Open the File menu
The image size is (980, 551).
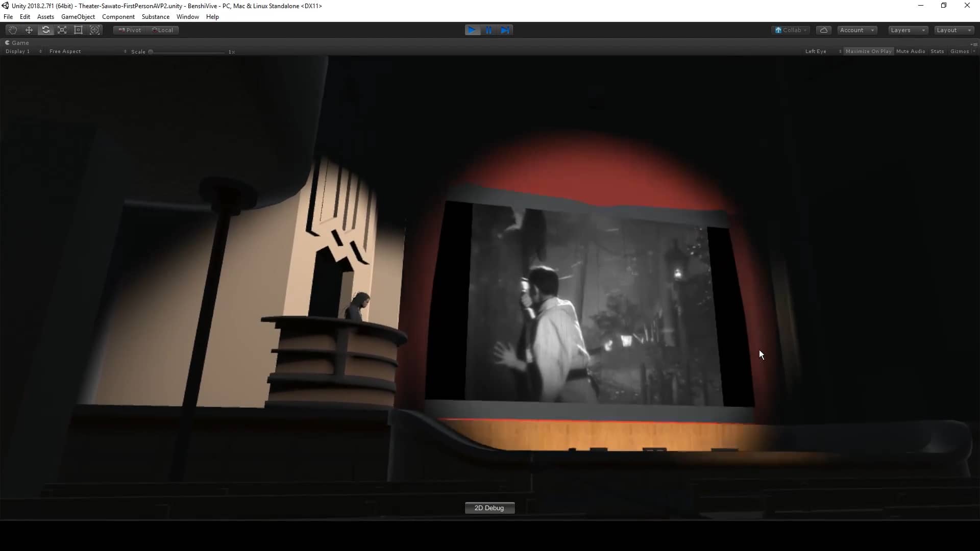pyautogui.click(x=8, y=17)
